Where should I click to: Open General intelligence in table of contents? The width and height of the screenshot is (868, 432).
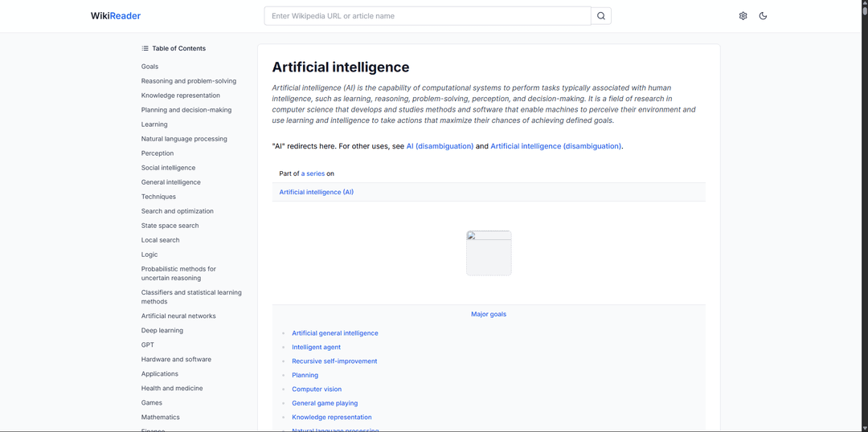click(171, 182)
